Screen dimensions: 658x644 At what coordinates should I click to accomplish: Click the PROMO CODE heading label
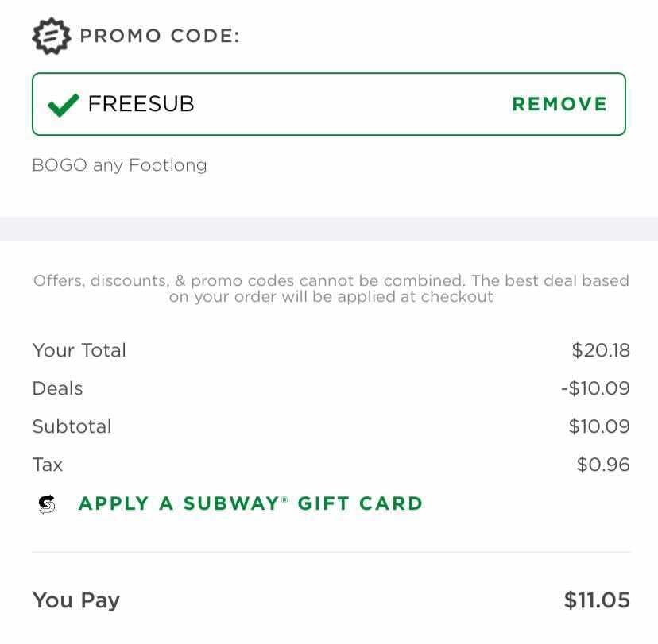coord(160,36)
